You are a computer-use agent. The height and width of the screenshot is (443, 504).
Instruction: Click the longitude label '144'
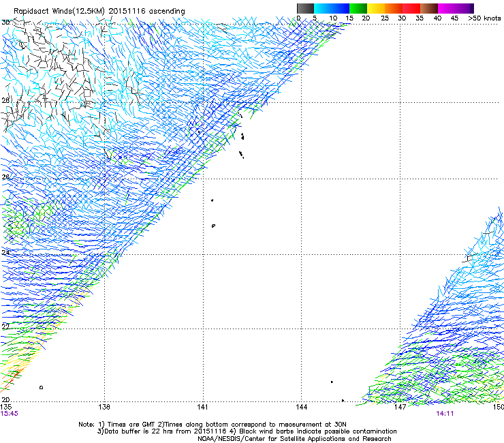click(302, 407)
